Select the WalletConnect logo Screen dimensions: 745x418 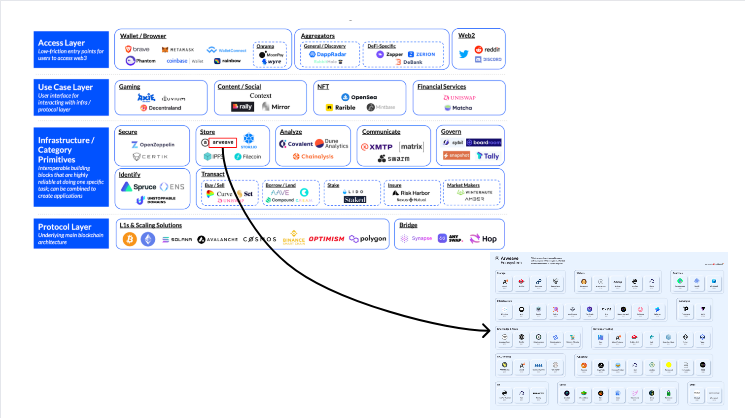[x=227, y=50]
